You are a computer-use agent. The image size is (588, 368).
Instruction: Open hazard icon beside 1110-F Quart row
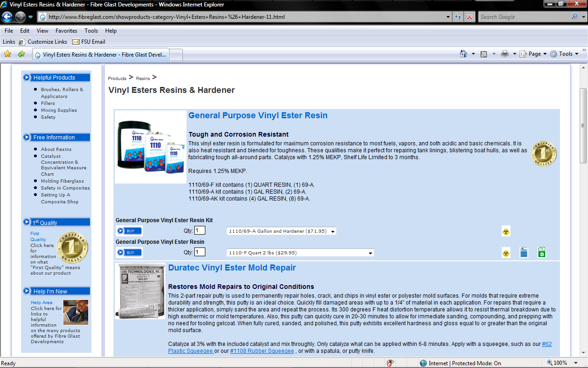pyautogui.click(x=506, y=253)
